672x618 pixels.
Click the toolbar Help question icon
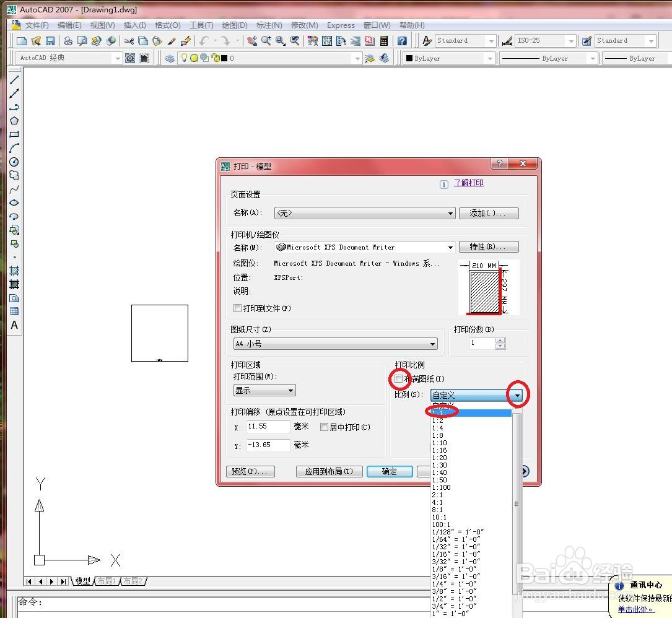point(402,41)
